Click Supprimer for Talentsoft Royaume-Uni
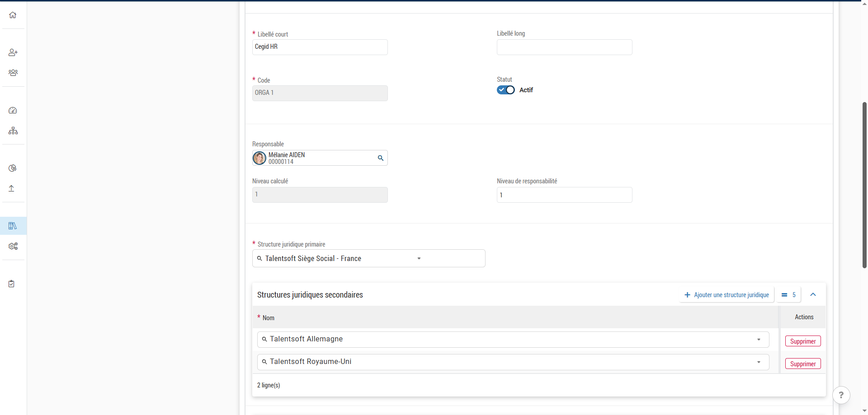This screenshot has width=868, height=415. [802, 364]
